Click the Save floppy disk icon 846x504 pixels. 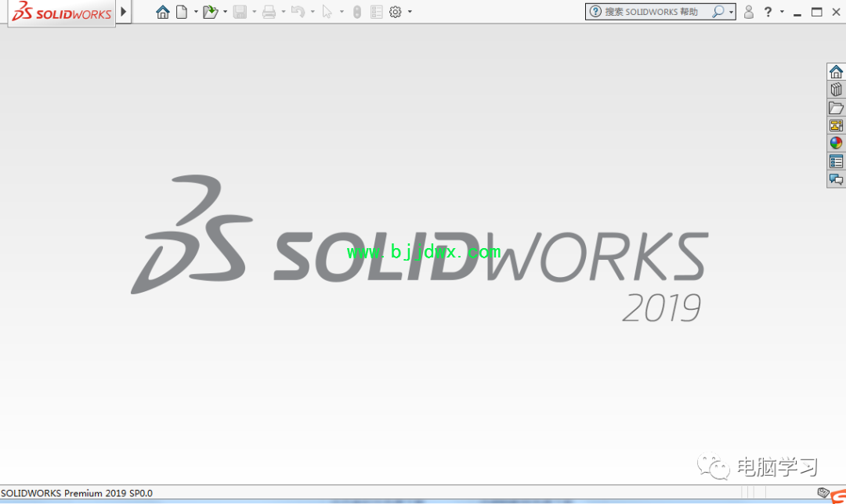[x=240, y=12]
